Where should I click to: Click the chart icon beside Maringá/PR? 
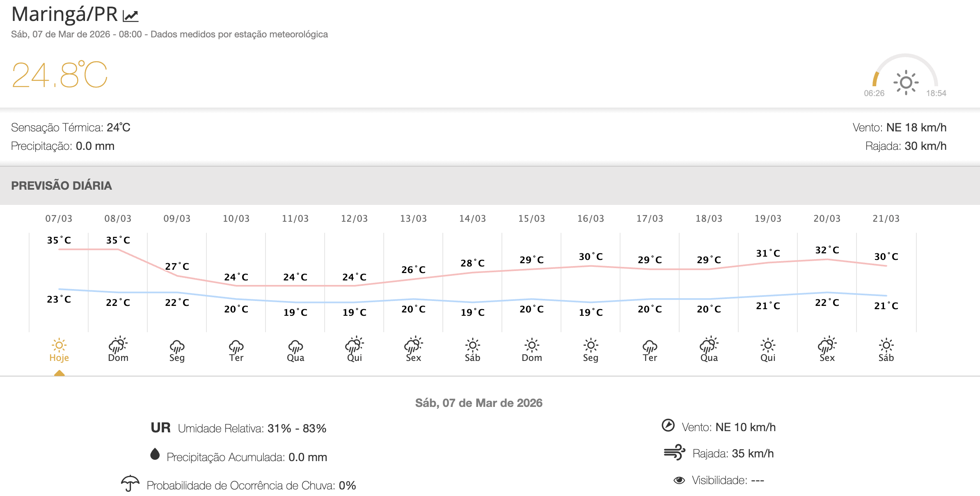coord(131,16)
